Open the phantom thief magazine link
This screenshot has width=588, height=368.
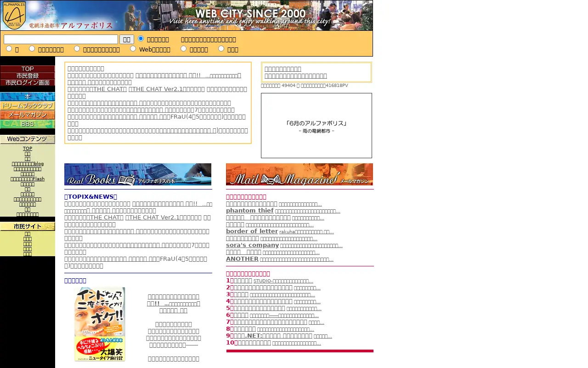point(250,211)
